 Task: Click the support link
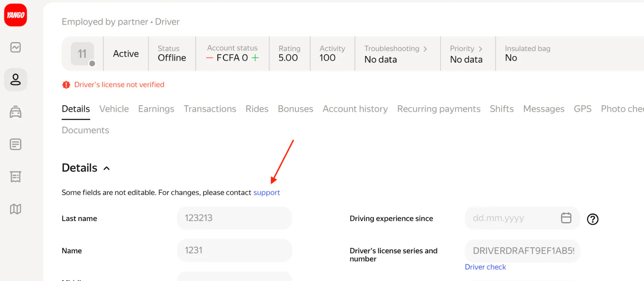point(266,193)
